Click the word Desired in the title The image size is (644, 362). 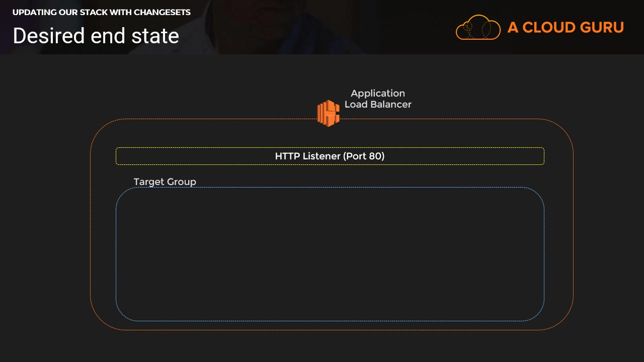49,36
